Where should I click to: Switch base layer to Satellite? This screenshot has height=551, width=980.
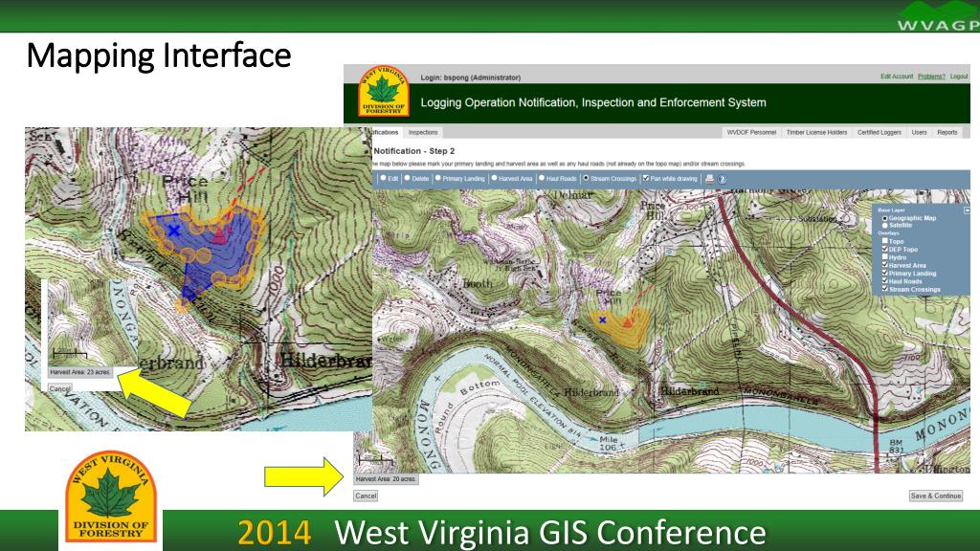(x=884, y=226)
